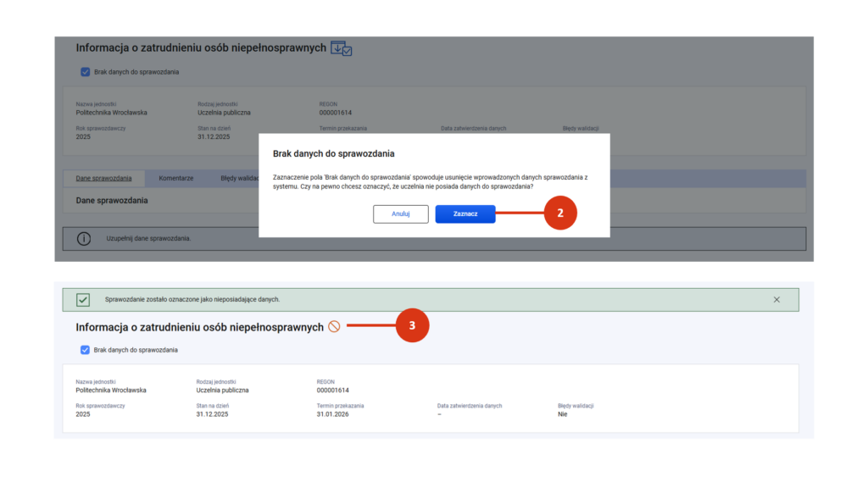This screenshot has height=488, width=868.
Task: Click the red step marker numbered 3
Action: 412,326
